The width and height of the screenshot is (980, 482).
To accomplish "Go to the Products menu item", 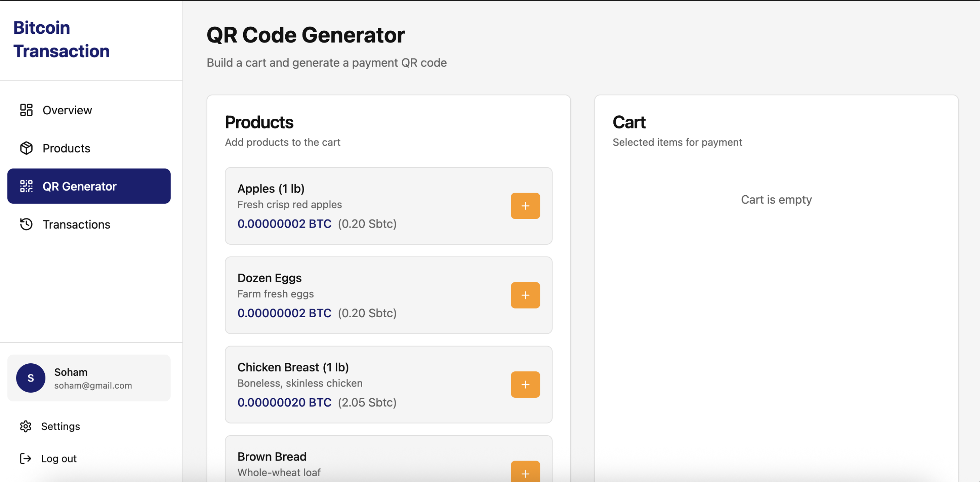I will pos(66,148).
